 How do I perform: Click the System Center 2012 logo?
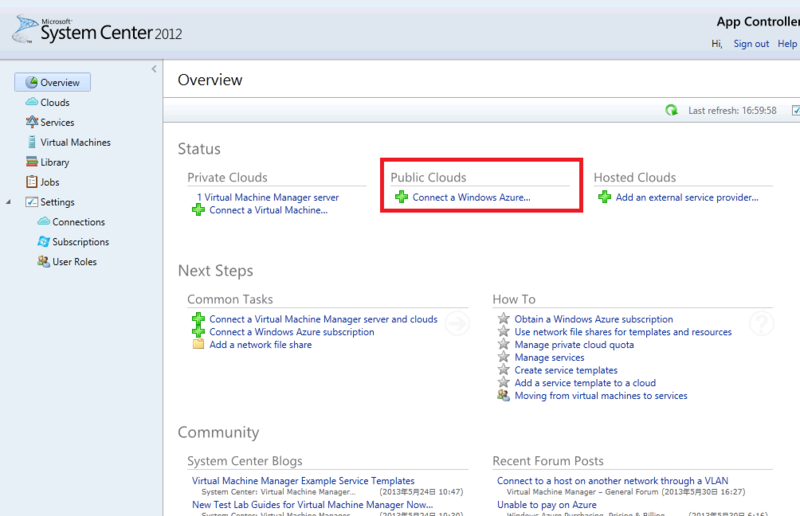click(97, 30)
